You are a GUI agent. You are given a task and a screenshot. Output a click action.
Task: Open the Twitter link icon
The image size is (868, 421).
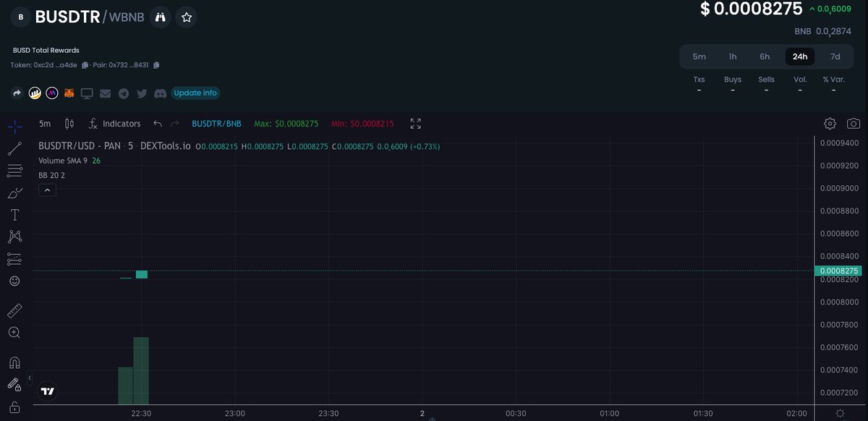click(142, 93)
